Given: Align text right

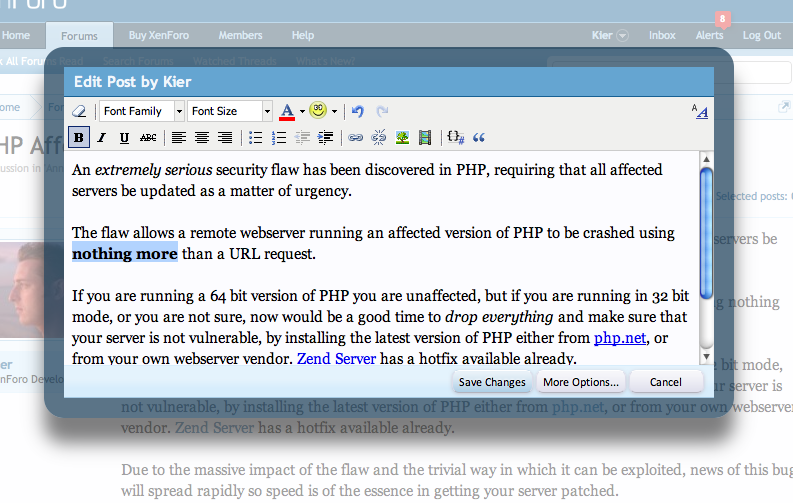Looking at the screenshot, I should (225, 138).
